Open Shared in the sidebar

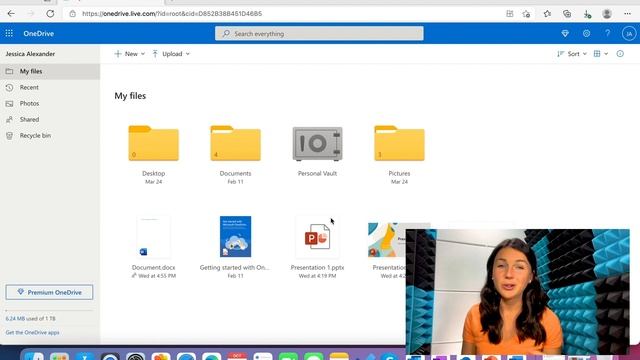pos(50,119)
